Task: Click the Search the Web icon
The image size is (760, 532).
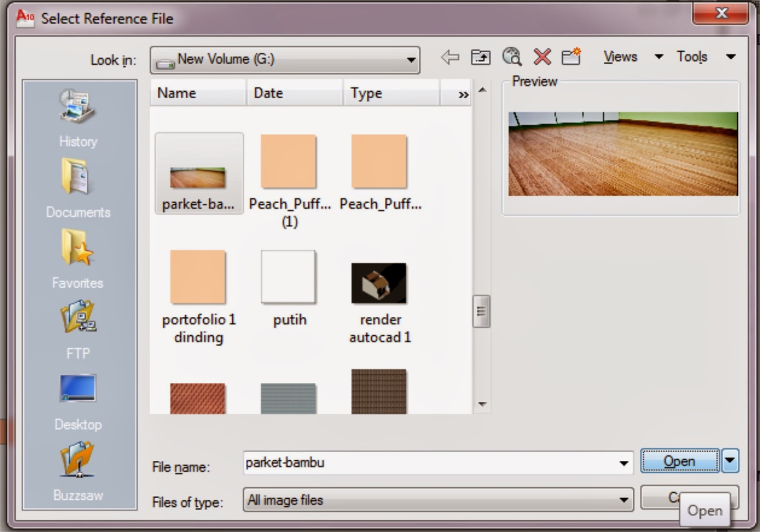Action: tap(512, 57)
